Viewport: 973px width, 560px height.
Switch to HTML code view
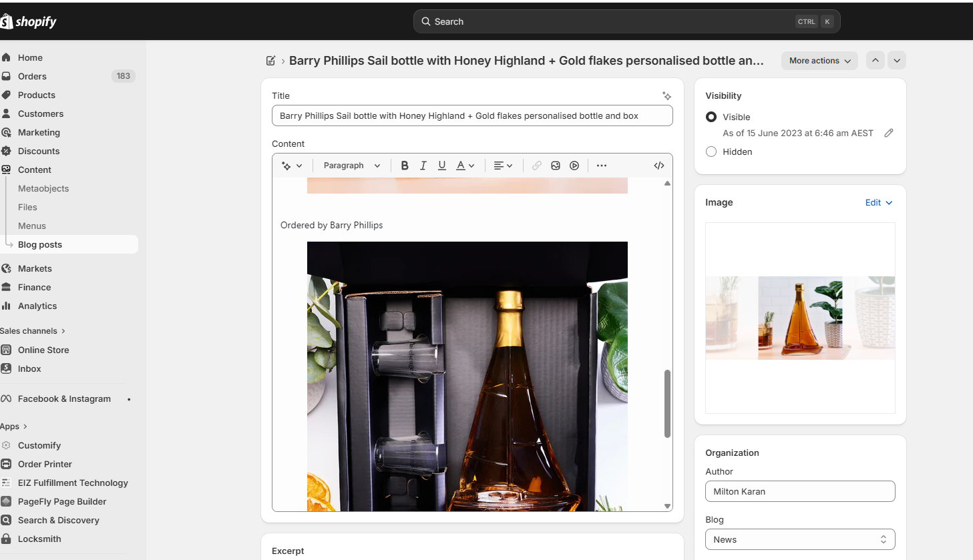[658, 166]
